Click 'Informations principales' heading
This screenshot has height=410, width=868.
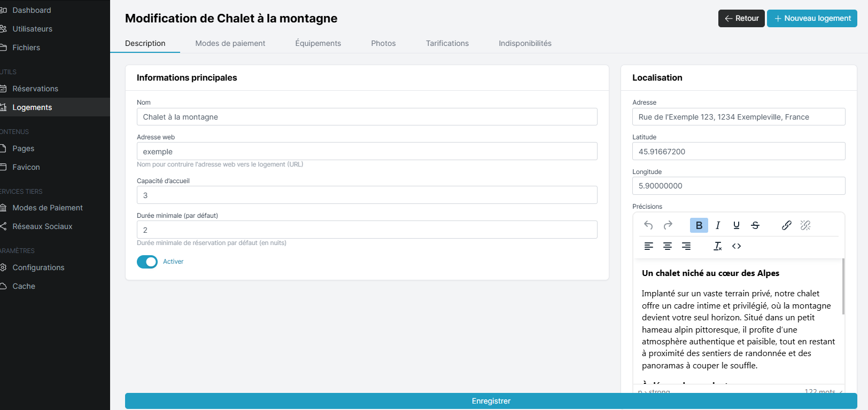coord(187,78)
